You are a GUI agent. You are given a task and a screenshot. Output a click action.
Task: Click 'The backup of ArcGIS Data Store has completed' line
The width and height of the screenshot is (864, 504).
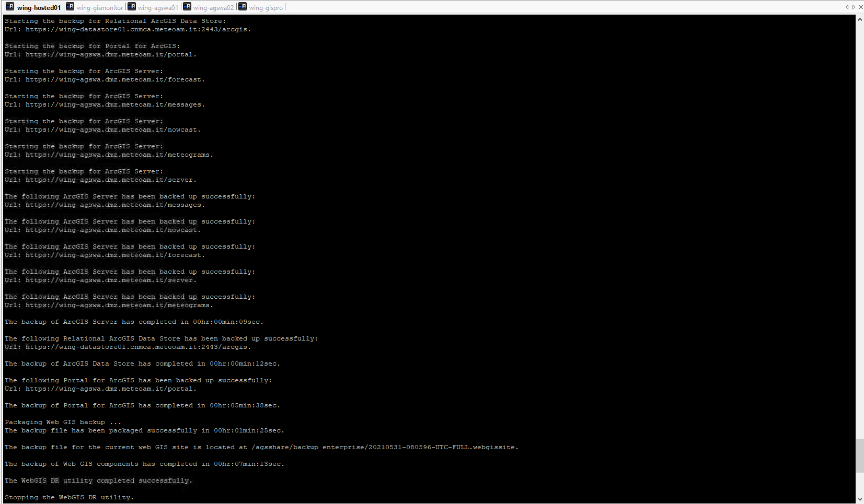pyautogui.click(x=143, y=364)
